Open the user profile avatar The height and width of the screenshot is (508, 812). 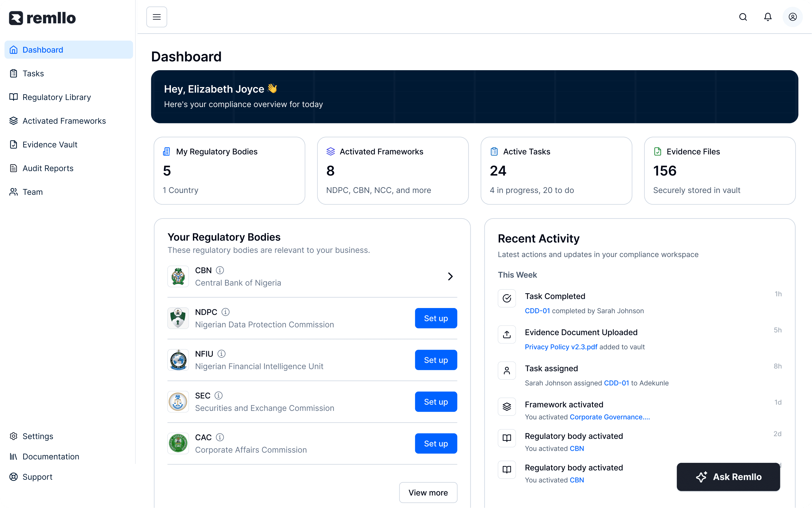coord(793,17)
